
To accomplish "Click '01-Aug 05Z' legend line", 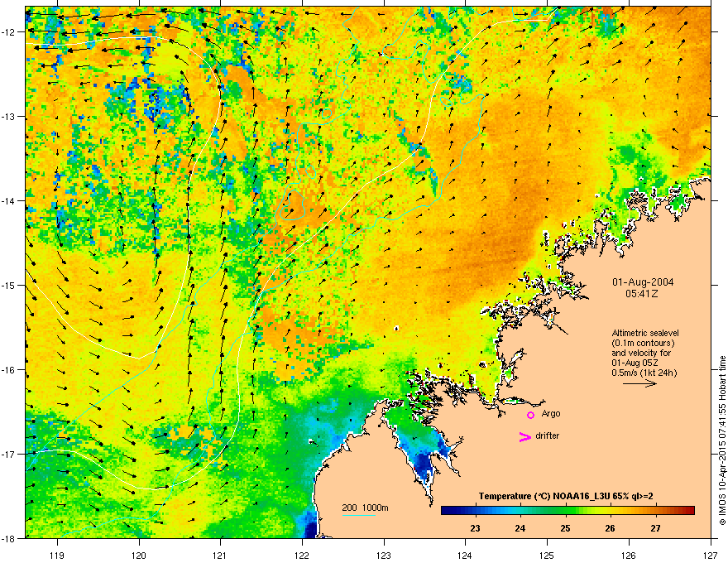I will click(x=635, y=363).
